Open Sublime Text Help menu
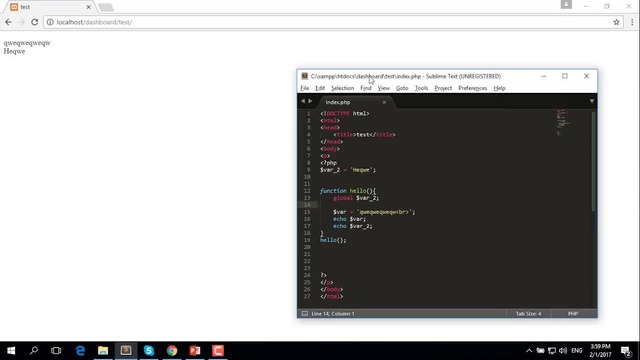640x360 pixels. [x=499, y=88]
